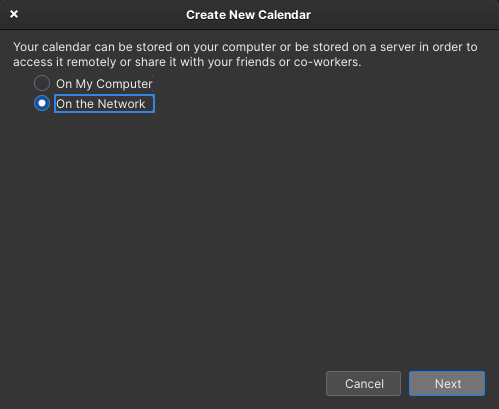Click the blue-bordered Next button
499x409 pixels.
(x=447, y=383)
